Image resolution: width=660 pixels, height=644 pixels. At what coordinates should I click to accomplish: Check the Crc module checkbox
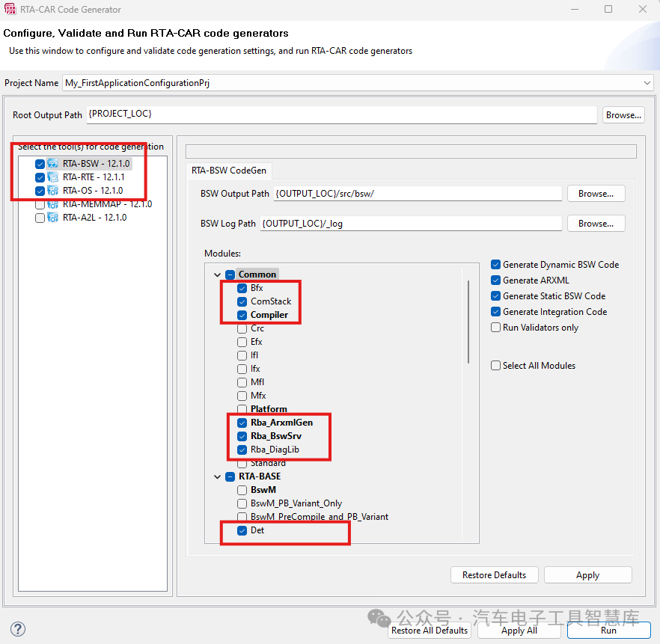click(242, 328)
